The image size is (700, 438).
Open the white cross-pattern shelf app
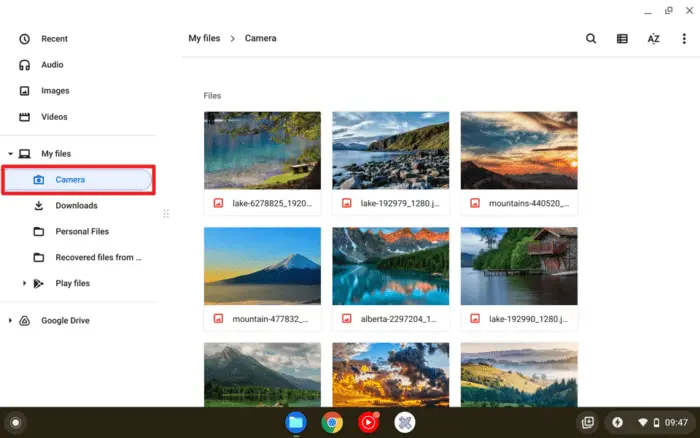pos(404,422)
